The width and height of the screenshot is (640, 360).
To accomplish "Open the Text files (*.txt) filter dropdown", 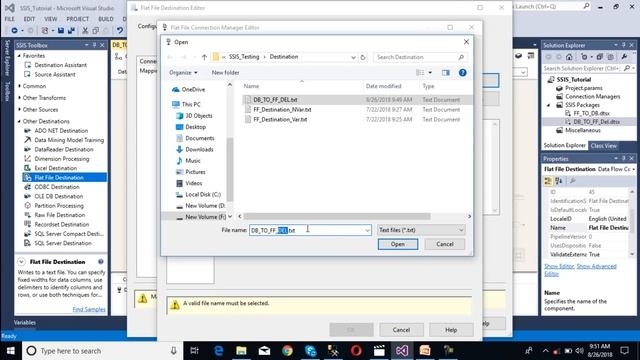I will tap(421, 230).
